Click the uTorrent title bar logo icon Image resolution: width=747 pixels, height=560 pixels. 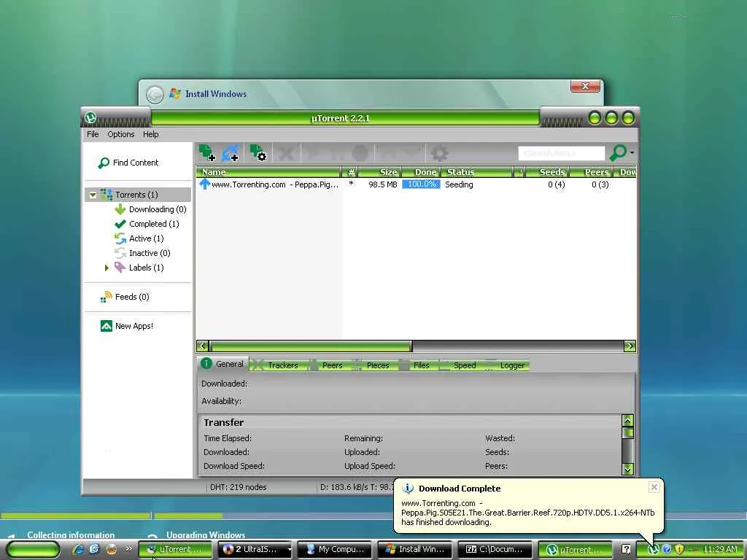coord(90,118)
